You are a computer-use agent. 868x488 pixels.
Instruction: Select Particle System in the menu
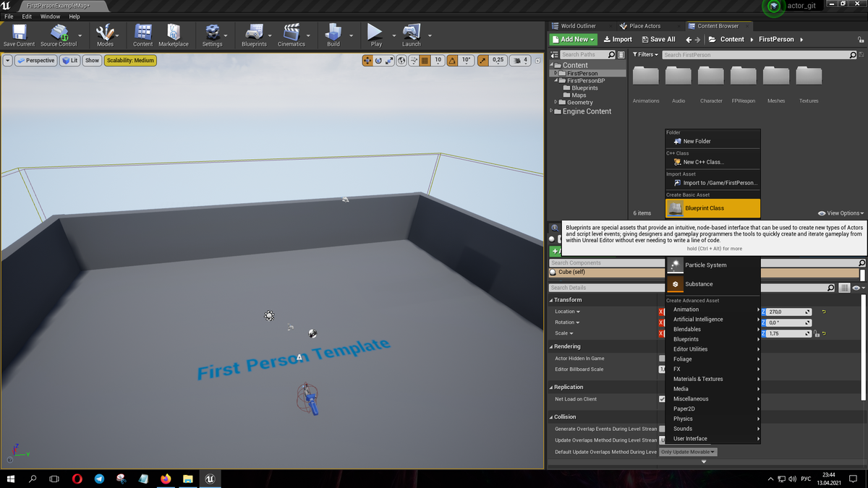click(x=712, y=265)
